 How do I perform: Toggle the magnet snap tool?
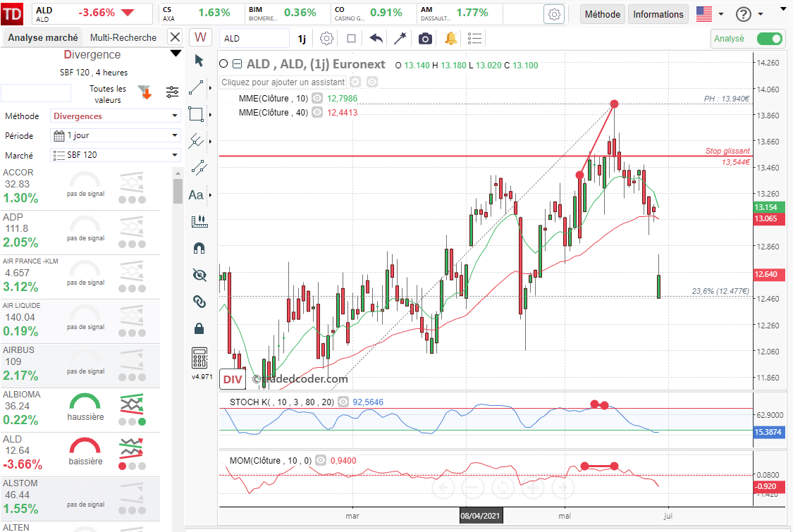199,248
